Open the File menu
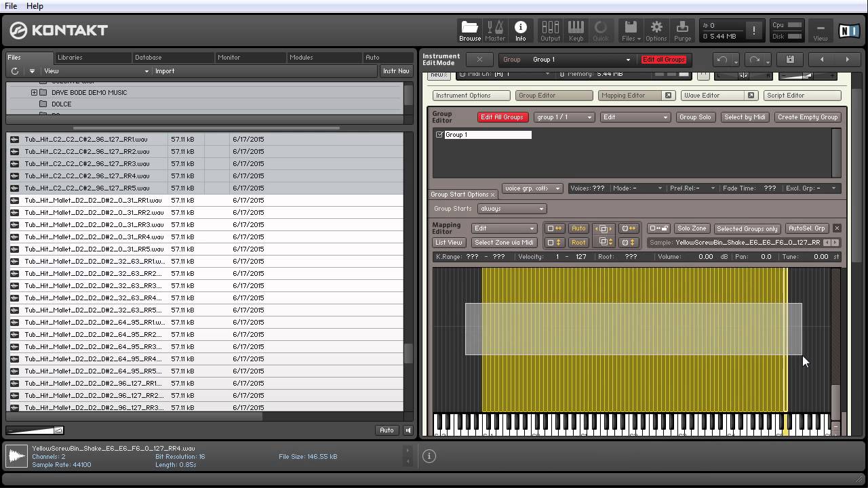 click(11, 6)
